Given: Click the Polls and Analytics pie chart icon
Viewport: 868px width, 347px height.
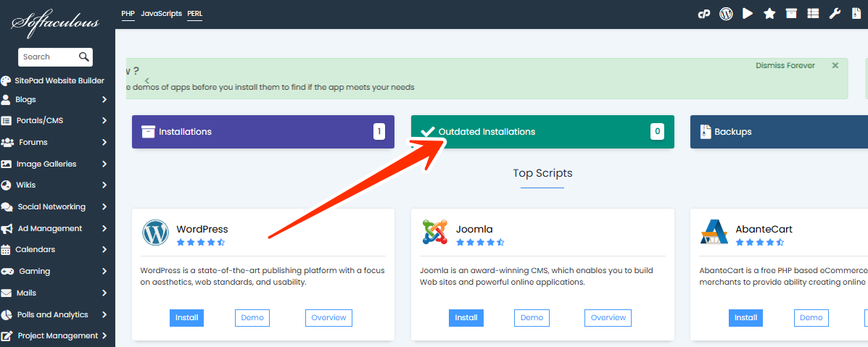Looking at the screenshot, I should pyautogui.click(x=7, y=314).
